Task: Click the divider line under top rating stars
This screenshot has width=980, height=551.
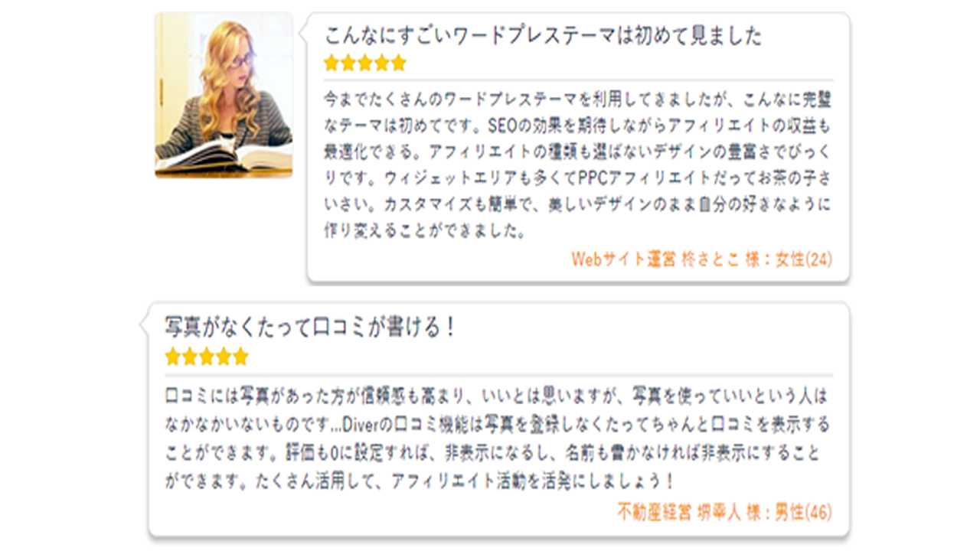Action: point(578,80)
